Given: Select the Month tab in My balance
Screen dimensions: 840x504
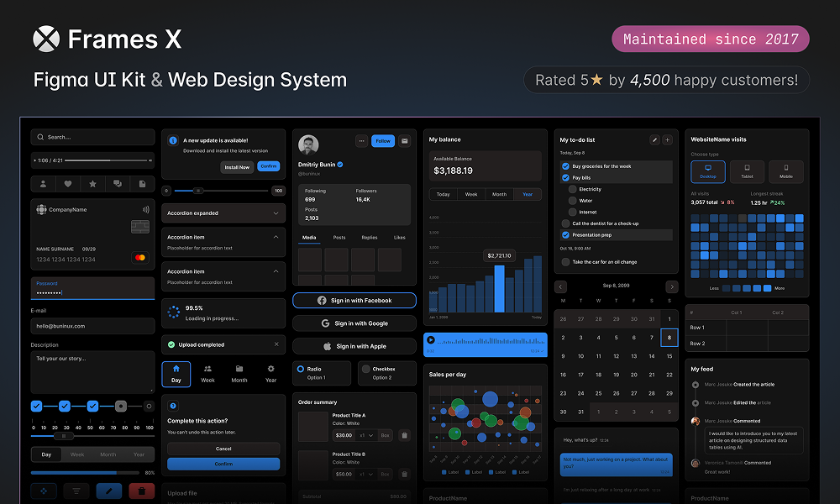Looking at the screenshot, I should coord(499,194).
